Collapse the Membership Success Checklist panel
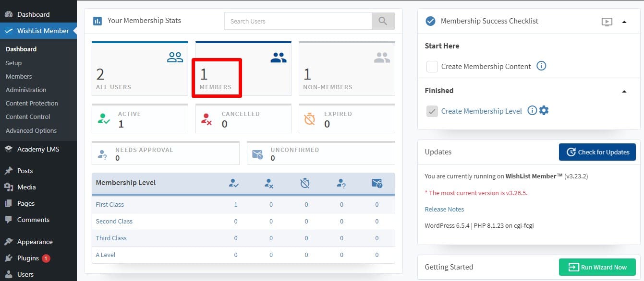Image resolution: width=644 pixels, height=281 pixels. click(624, 21)
